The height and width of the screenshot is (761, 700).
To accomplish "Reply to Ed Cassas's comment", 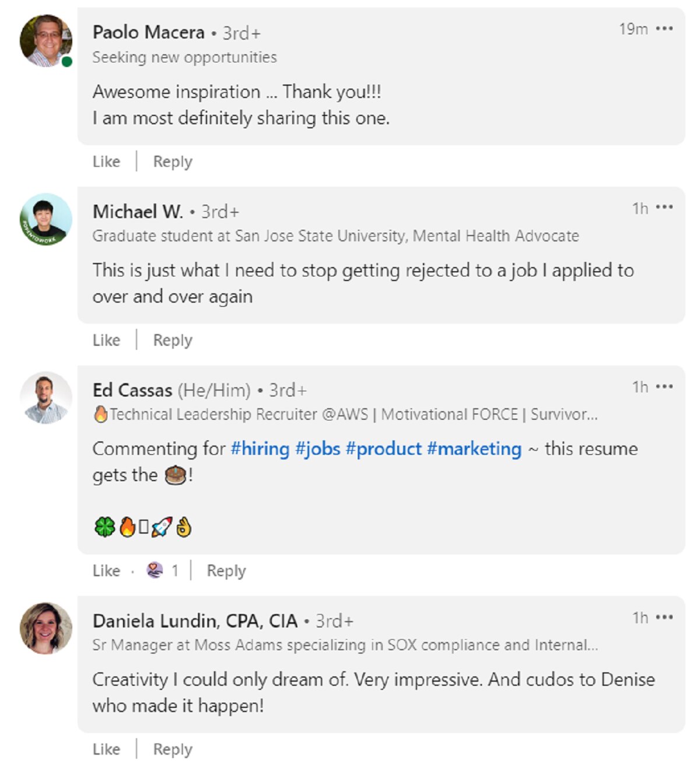I will (226, 570).
